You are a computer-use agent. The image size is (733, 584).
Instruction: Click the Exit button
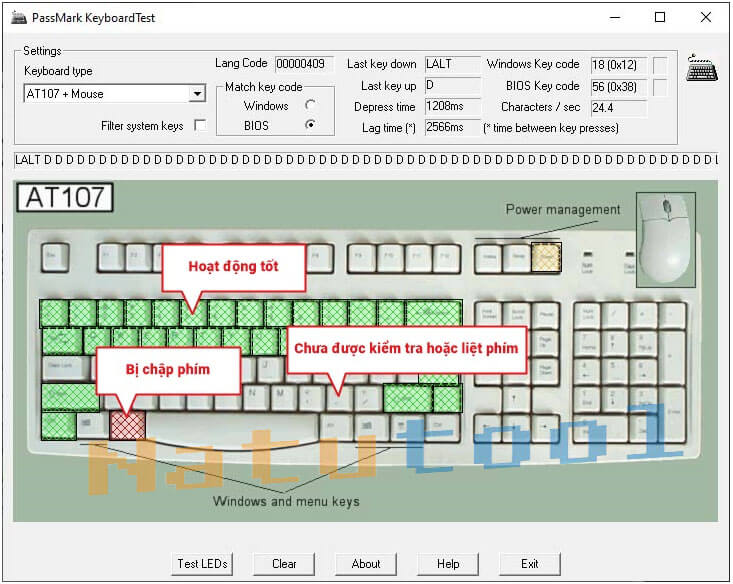[x=530, y=564]
